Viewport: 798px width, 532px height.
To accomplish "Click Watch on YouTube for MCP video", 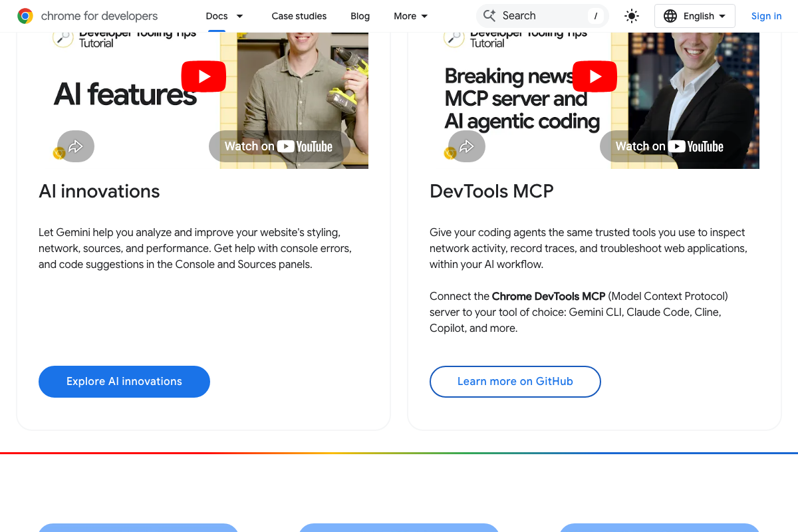I will [670, 146].
